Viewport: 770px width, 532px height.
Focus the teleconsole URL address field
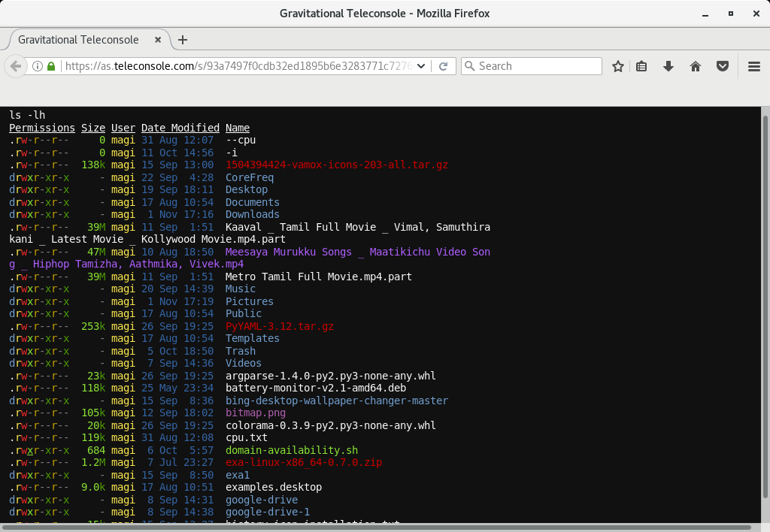pyautogui.click(x=238, y=66)
